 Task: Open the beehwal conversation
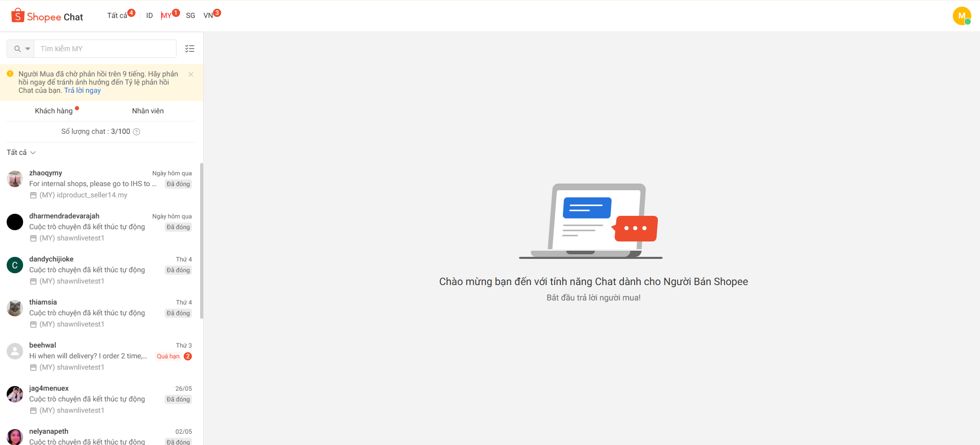pyautogui.click(x=101, y=356)
